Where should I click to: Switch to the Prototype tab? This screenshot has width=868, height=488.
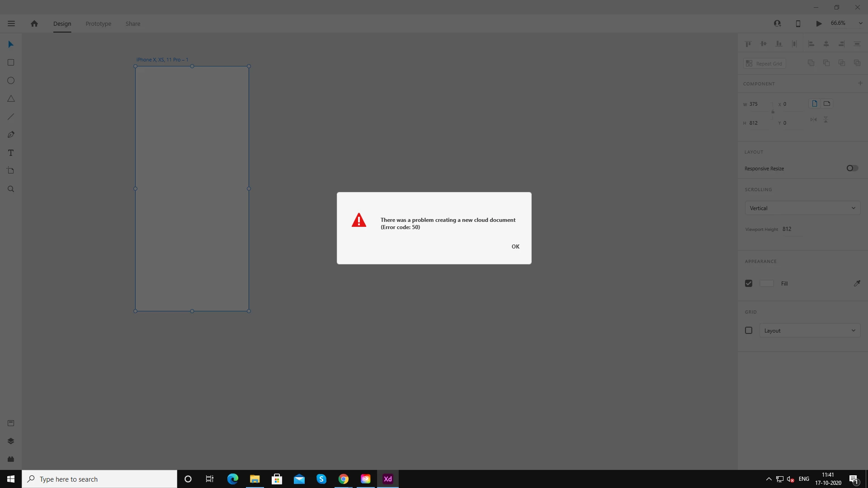pyautogui.click(x=98, y=23)
